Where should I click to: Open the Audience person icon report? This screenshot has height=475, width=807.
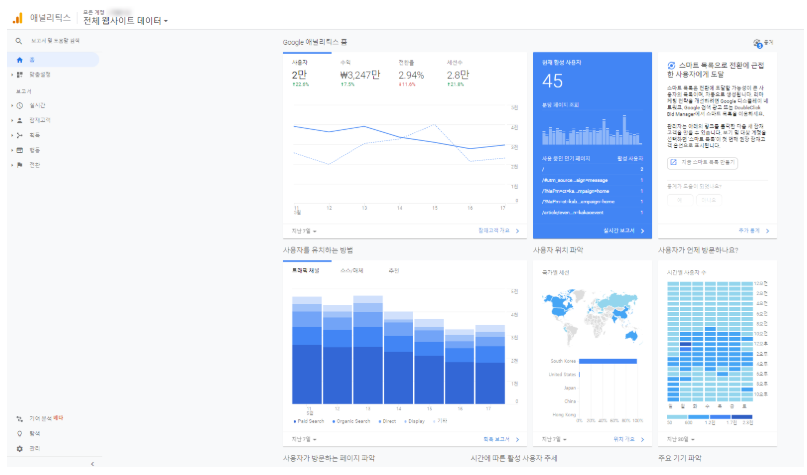coord(20,120)
